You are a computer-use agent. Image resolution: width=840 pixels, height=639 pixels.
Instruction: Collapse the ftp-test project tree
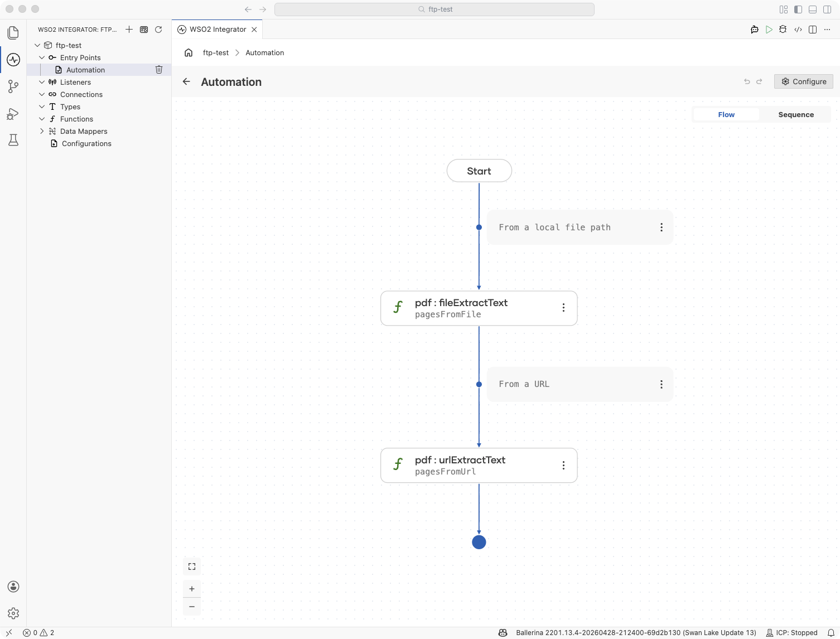(x=37, y=45)
